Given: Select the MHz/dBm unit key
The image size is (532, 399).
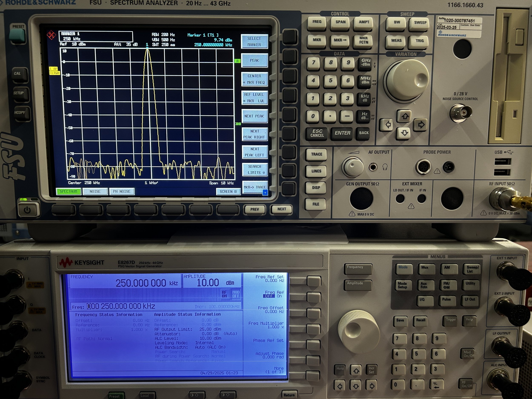Looking at the screenshot, I should click(365, 80).
